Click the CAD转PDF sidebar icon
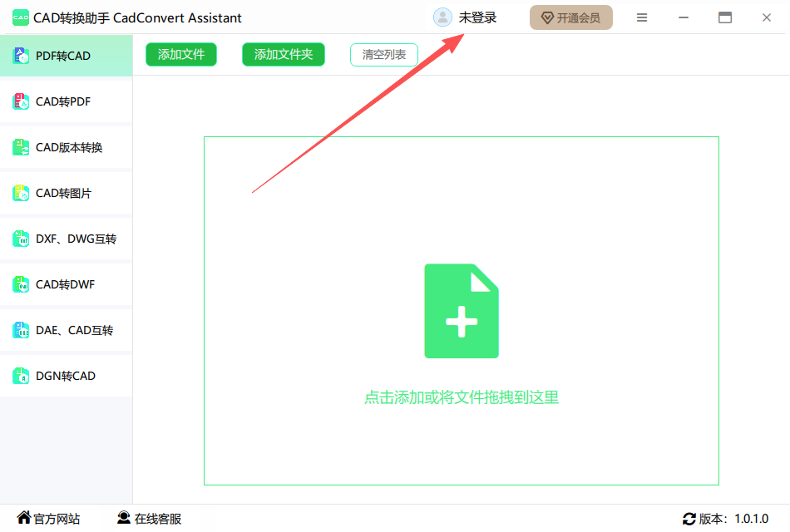This screenshot has width=790, height=532. [21, 101]
